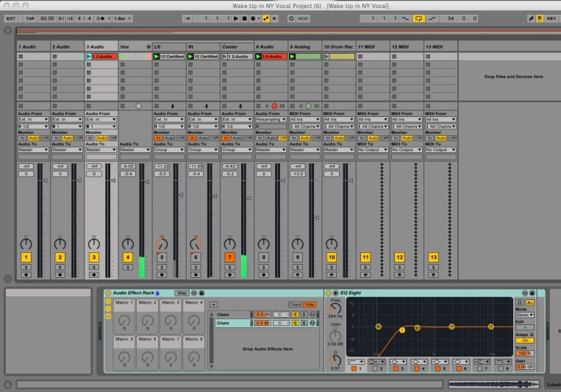Image resolution: width=561 pixels, height=392 pixels.
Task: Toggle Track Activator 7 on Center
Action: click(x=229, y=257)
